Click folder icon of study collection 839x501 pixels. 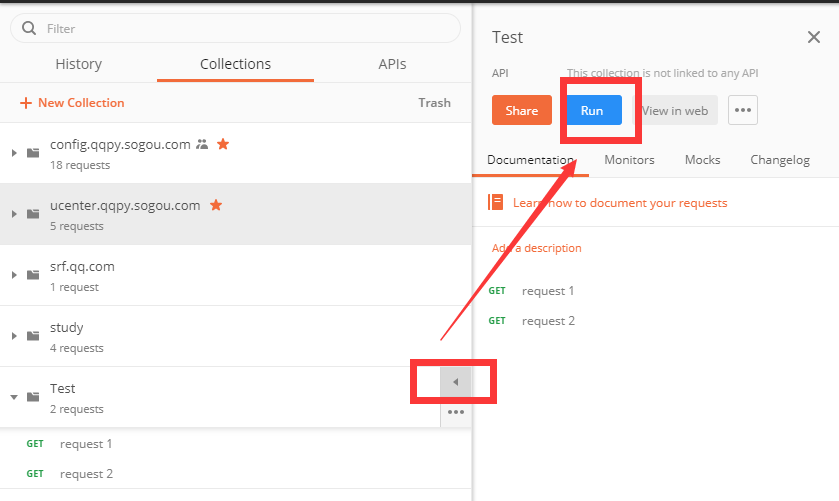pos(33,336)
